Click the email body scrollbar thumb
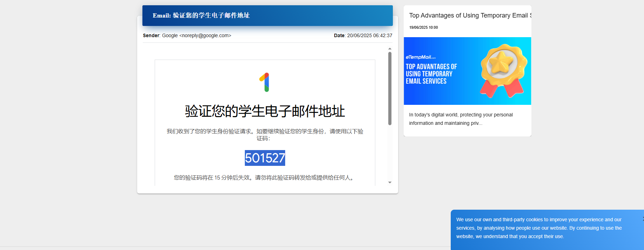The image size is (644, 250). pos(390,88)
